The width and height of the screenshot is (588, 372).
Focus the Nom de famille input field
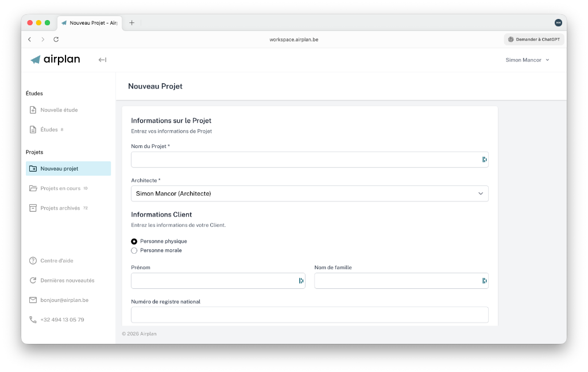(x=401, y=281)
